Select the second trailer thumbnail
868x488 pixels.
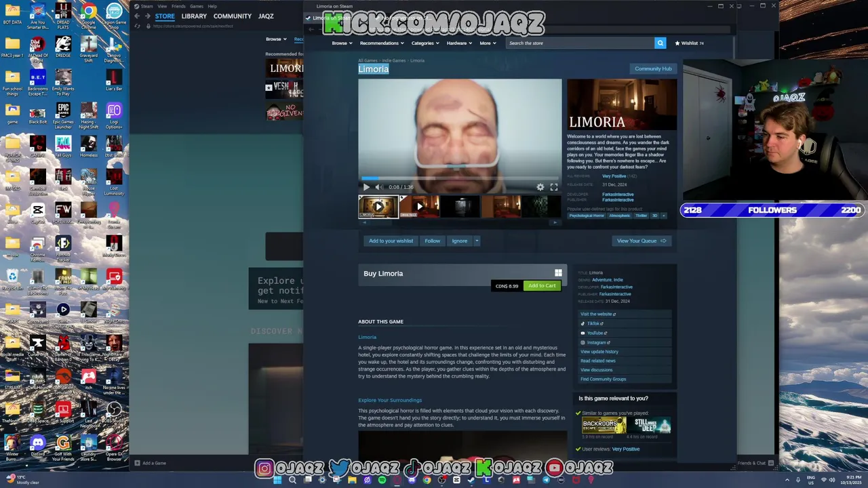pos(419,207)
